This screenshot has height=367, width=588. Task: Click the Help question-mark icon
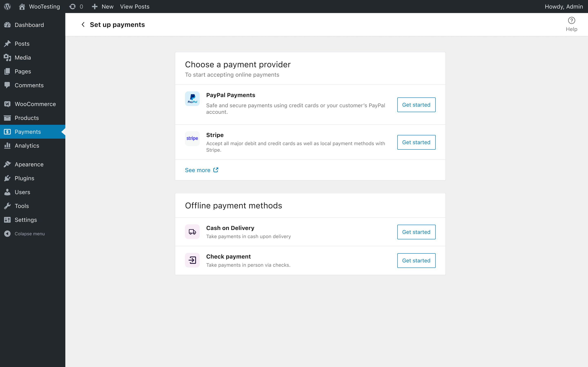click(x=571, y=21)
